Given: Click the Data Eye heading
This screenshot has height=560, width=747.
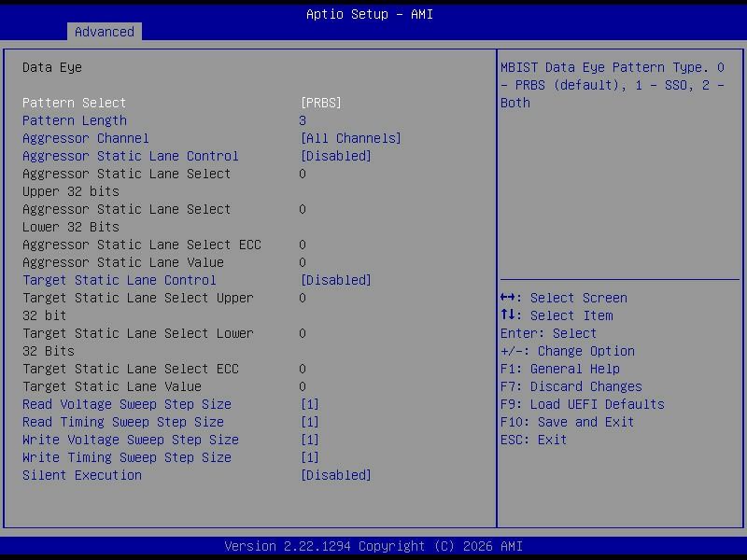Looking at the screenshot, I should [x=52, y=67].
